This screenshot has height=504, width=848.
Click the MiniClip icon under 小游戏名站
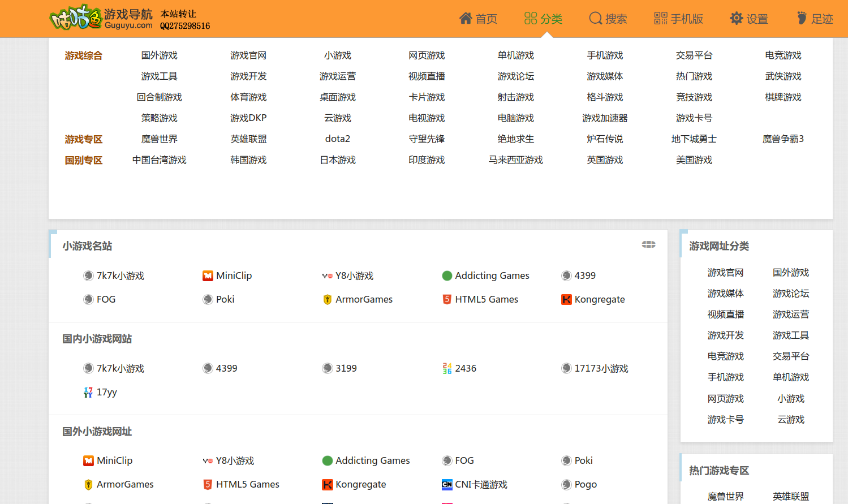(208, 276)
